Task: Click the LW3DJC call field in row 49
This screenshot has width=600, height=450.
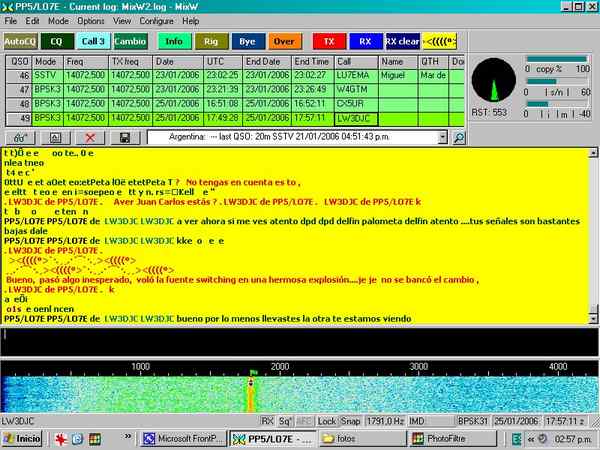Action: pos(356,119)
